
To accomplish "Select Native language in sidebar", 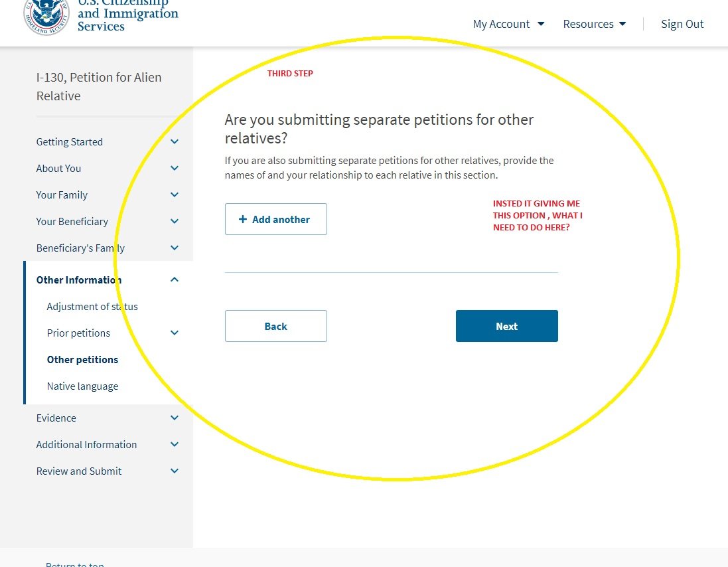I will click(x=83, y=386).
